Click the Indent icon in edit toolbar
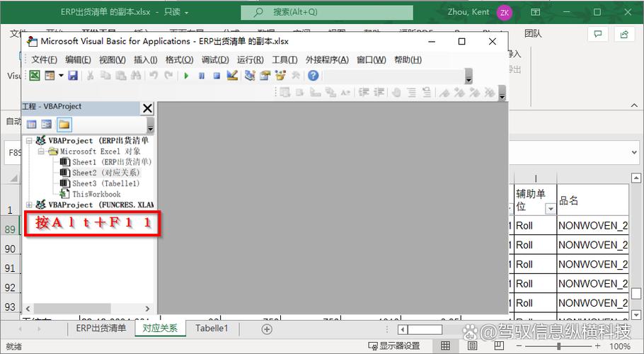This screenshot has height=354, width=644. pyautogui.click(x=364, y=93)
